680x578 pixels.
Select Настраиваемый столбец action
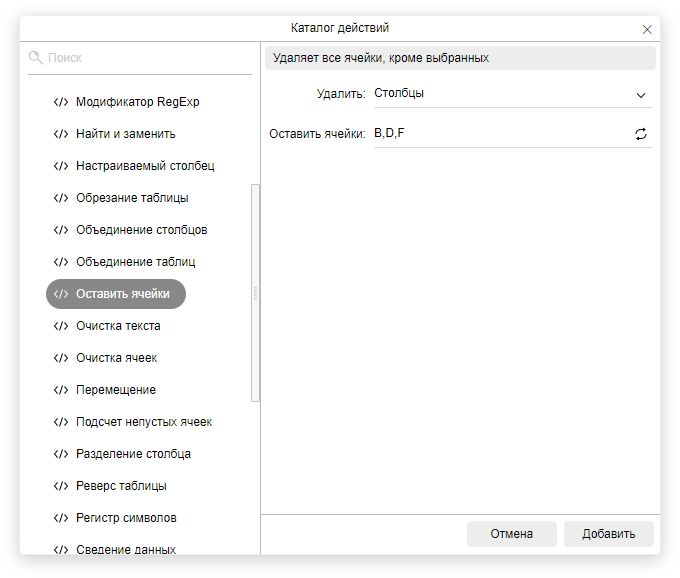tap(144, 166)
